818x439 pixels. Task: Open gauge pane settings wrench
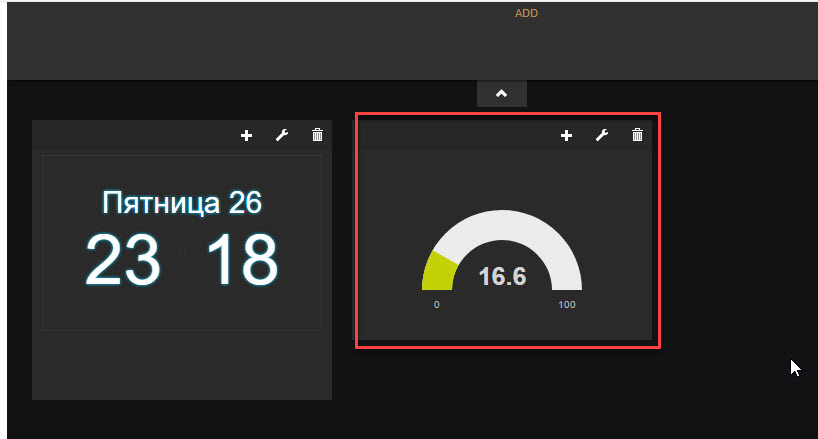tap(601, 135)
